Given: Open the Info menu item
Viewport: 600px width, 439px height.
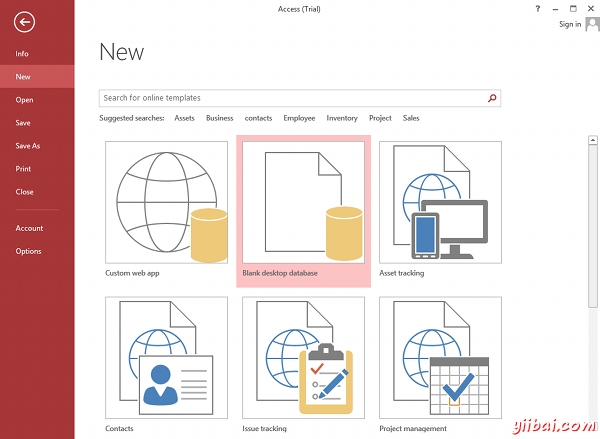Looking at the screenshot, I should click(22, 53).
